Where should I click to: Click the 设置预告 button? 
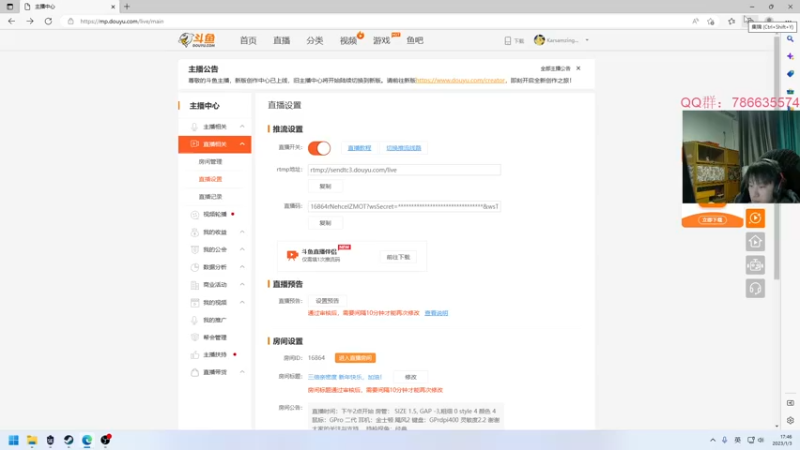pyautogui.click(x=327, y=301)
